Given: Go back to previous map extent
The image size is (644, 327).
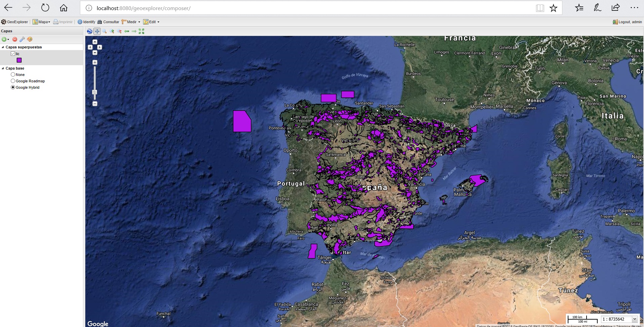Looking at the screenshot, I should [x=127, y=31].
